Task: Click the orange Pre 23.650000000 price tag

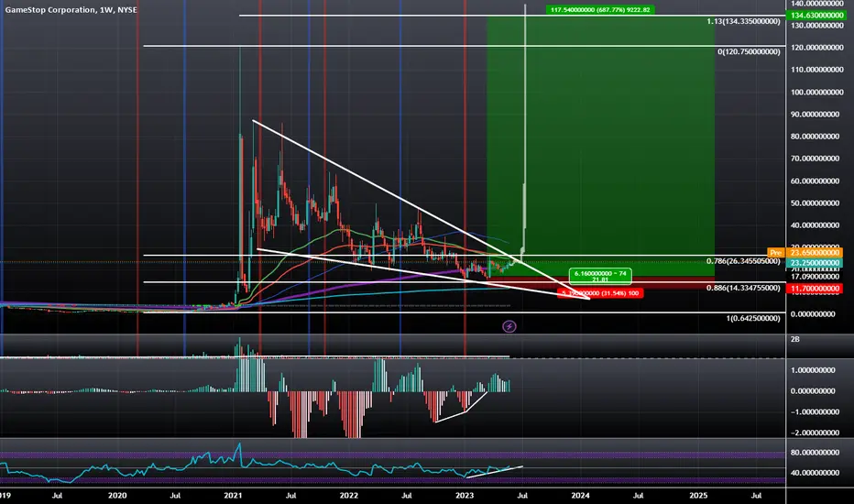Action: [x=805, y=253]
